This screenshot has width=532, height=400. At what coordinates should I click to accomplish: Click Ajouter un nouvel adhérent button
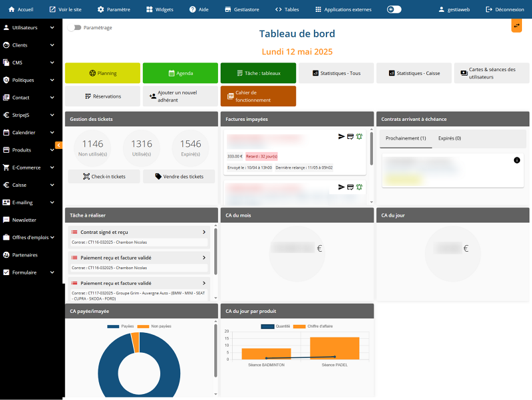tap(180, 96)
